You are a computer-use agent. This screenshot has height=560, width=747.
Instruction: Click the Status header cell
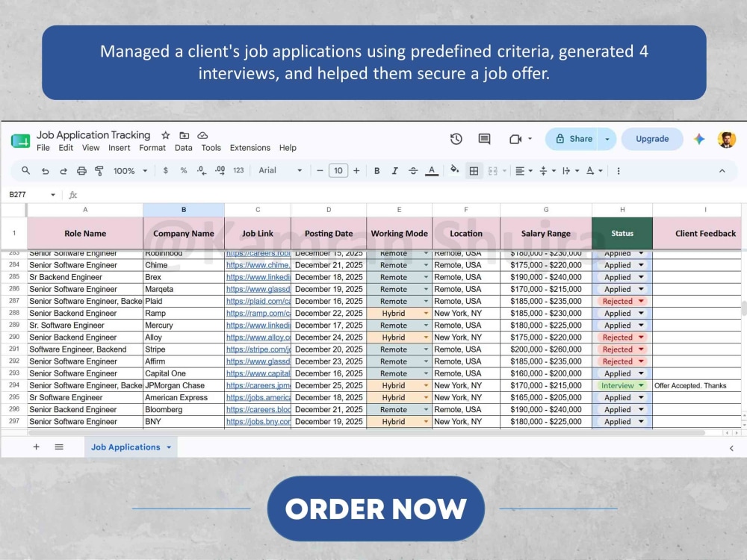622,233
